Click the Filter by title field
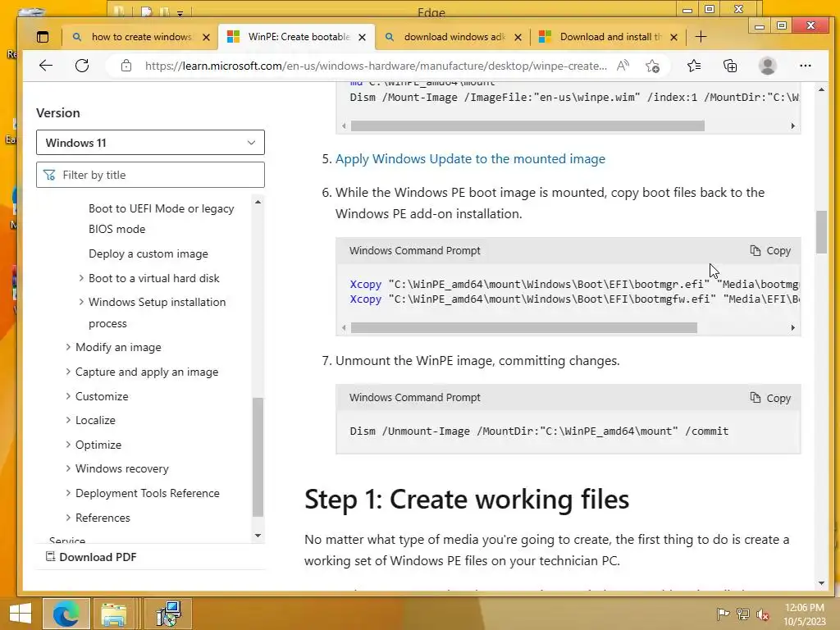 [151, 175]
